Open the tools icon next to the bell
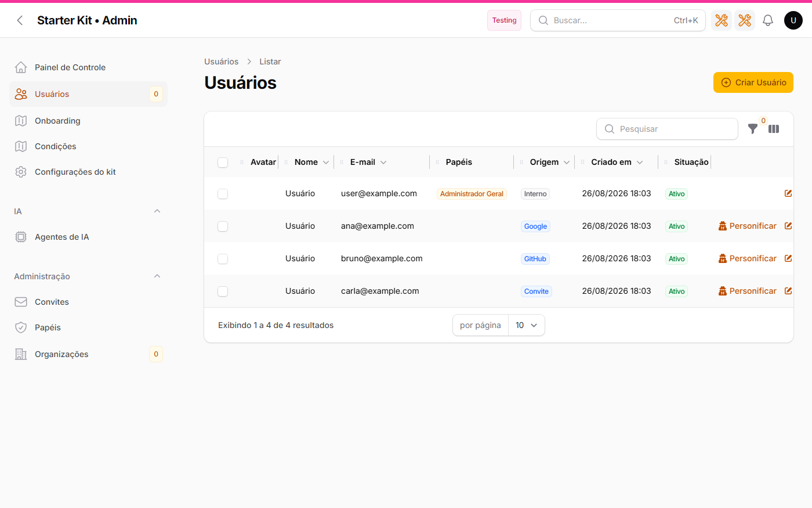The width and height of the screenshot is (812, 508). pos(745,20)
